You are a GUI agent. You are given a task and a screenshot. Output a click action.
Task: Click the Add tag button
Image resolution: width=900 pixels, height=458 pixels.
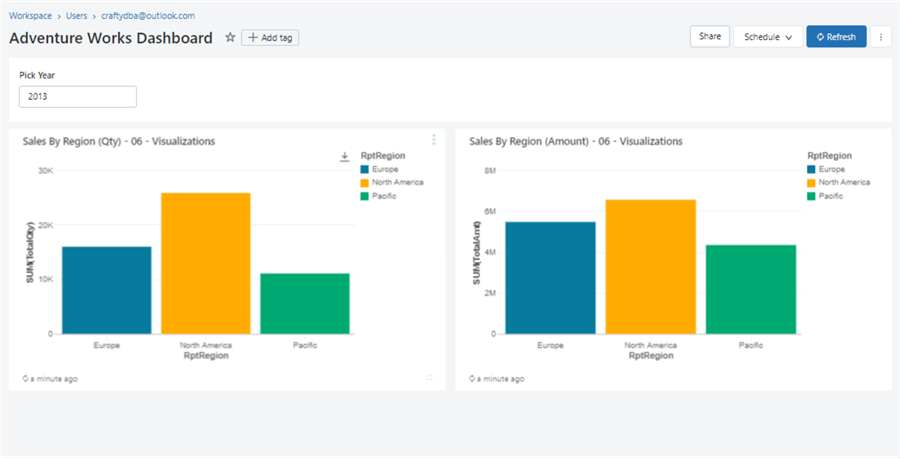click(270, 37)
